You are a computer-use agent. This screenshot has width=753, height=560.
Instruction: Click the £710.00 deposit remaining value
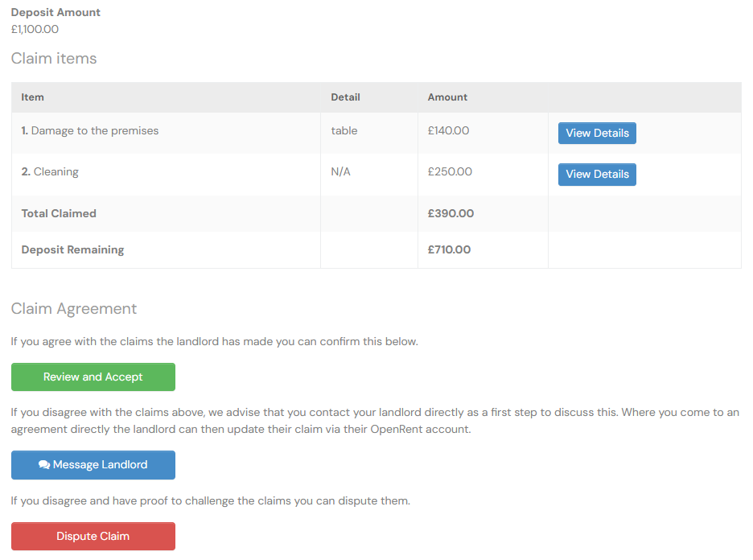click(449, 250)
